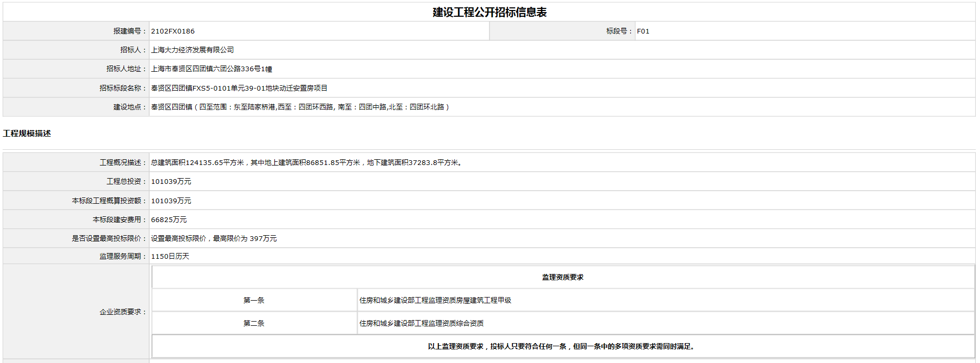Viewport: 980px width, 363px height.
Task: Click the 工程总投资 value 101039万元
Action: (171, 182)
